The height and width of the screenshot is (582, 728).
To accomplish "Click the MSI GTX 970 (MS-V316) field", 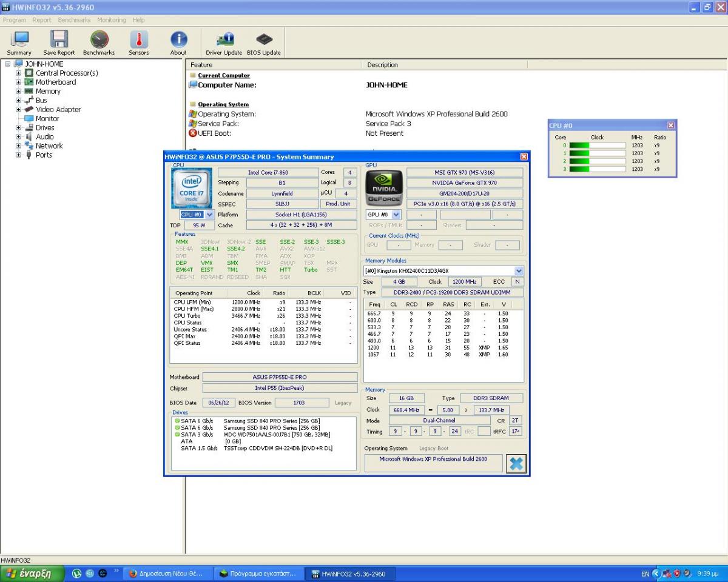I will pyautogui.click(x=464, y=173).
